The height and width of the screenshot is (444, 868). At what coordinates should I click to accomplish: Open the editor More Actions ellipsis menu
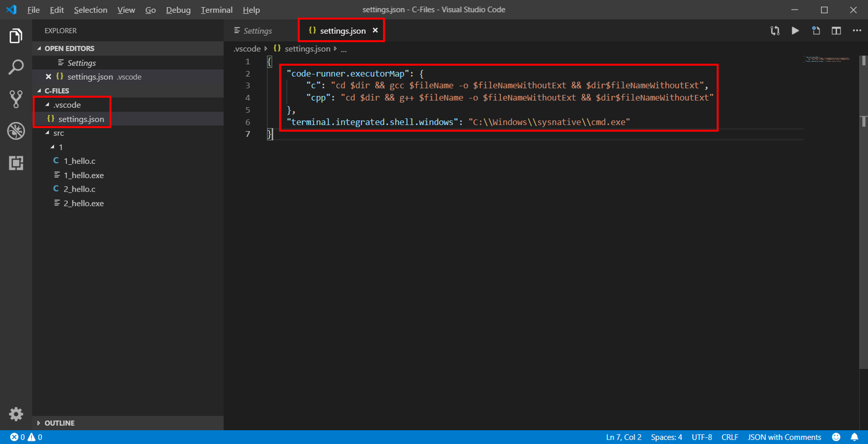857,31
